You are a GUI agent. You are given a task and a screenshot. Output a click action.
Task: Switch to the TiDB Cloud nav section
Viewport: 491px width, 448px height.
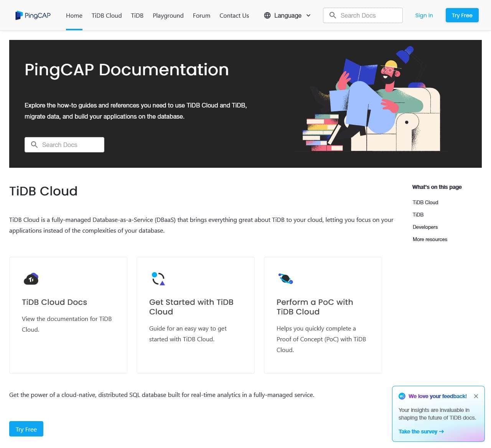(106, 15)
